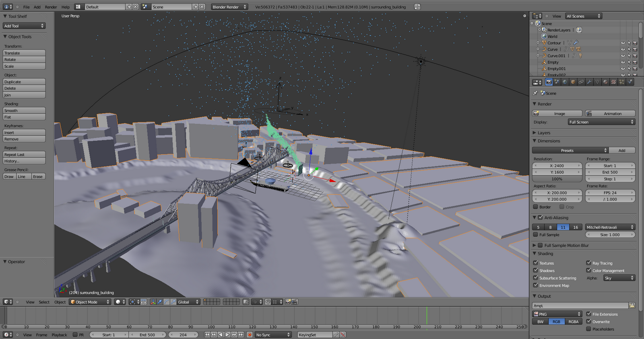Uncheck the Anti-Aliasing checkbox
The image size is (644, 339).
point(541,217)
